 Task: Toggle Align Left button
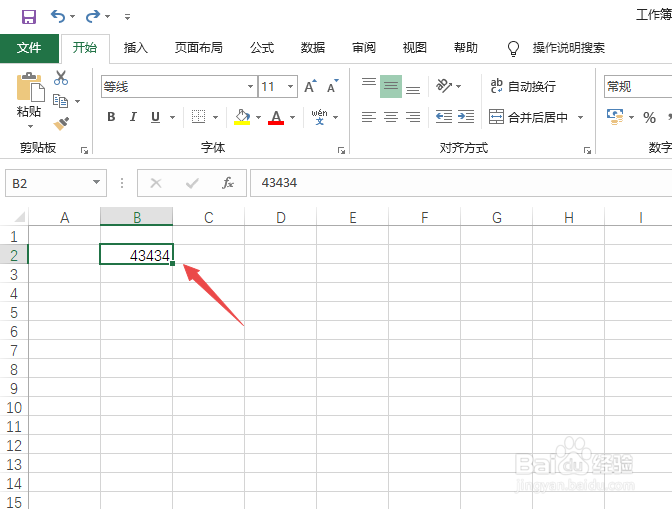click(369, 117)
